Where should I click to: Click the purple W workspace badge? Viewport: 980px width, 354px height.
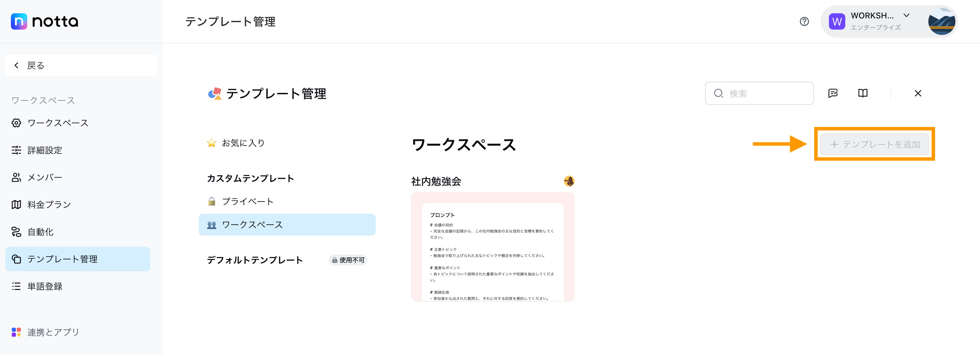(x=837, y=21)
